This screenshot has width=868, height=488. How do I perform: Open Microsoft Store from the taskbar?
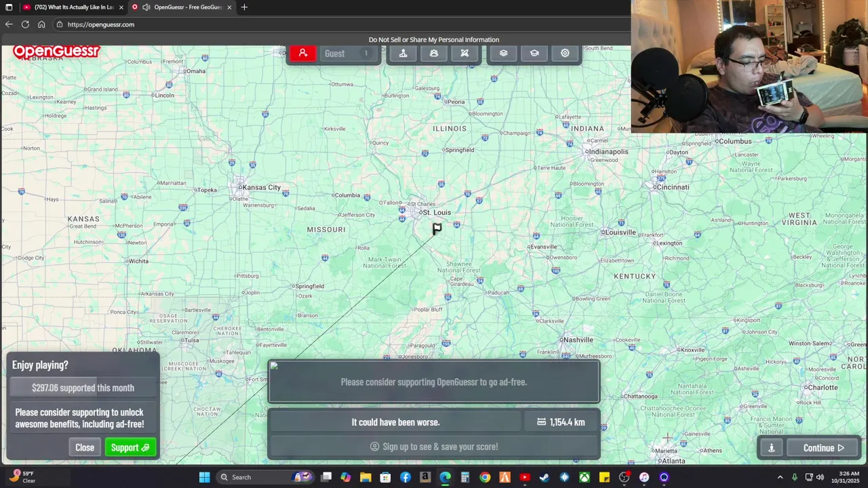[385, 477]
